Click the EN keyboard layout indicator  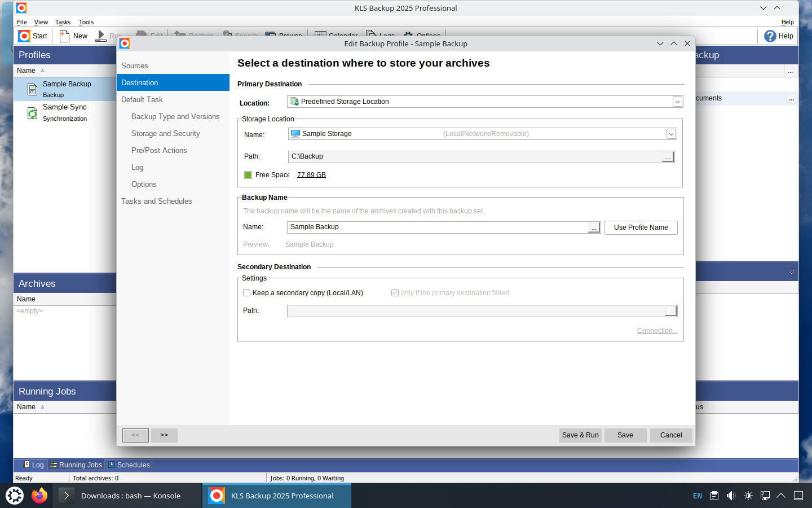tap(698, 496)
